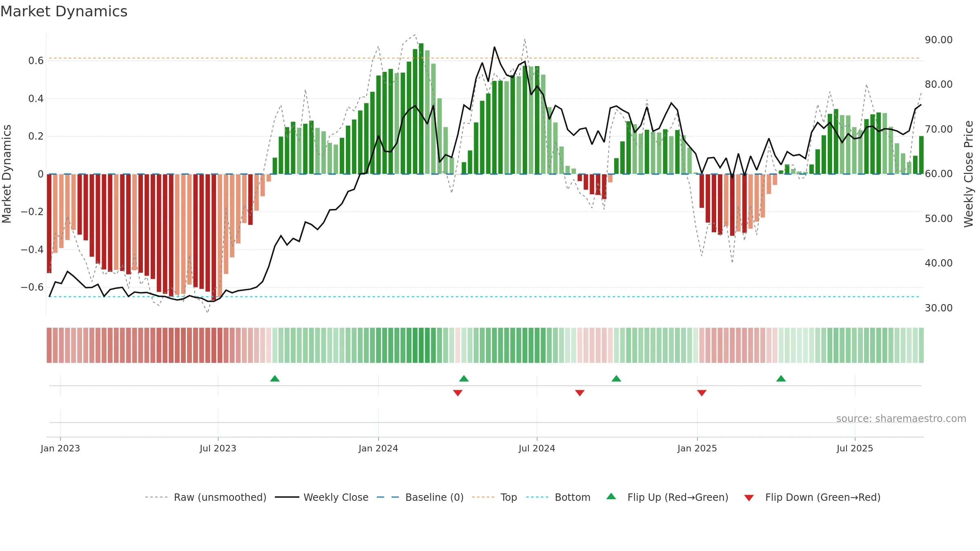
Task: Click the positive 0.4 left-axis tick
Action: pos(36,98)
